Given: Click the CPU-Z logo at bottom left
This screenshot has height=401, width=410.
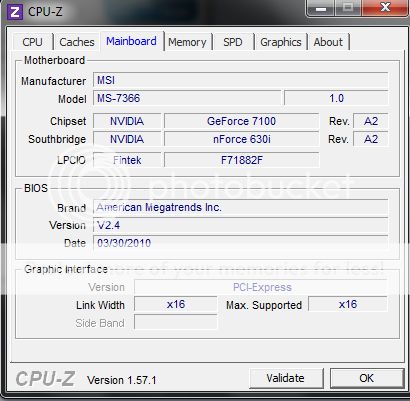Looking at the screenshot, I should [x=45, y=379].
